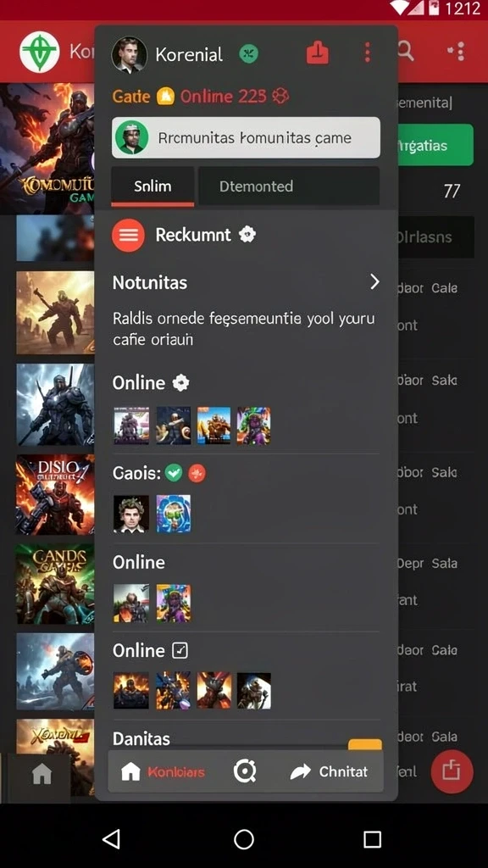
Task: Open second thumbnail under Online checkbox heading
Action: [x=173, y=691]
